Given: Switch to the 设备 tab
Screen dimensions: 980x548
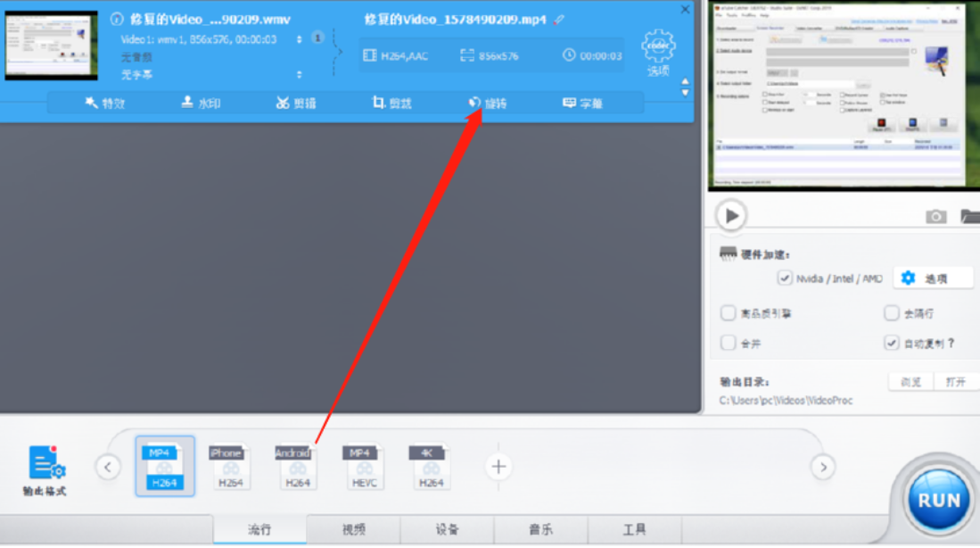Looking at the screenshot, I should pos(448,530).
